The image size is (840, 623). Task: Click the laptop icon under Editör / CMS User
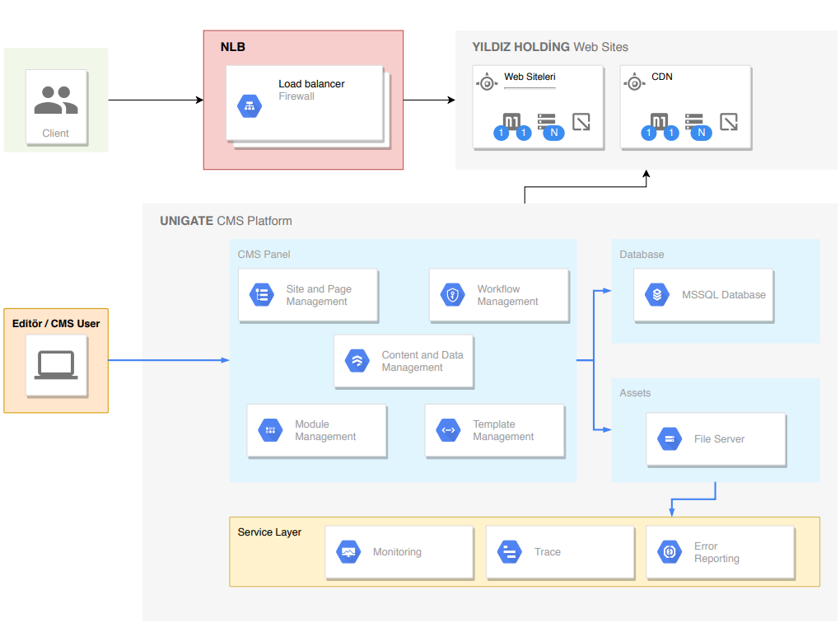pos(56,365)
